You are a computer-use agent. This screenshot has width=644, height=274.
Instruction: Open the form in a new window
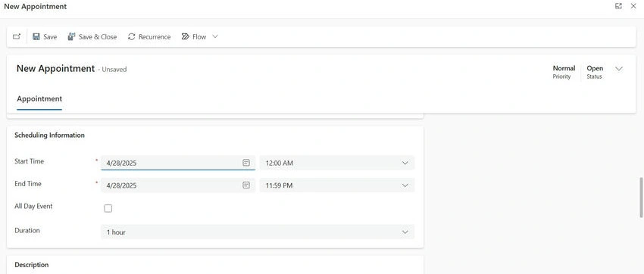click(x=17, y=36)
